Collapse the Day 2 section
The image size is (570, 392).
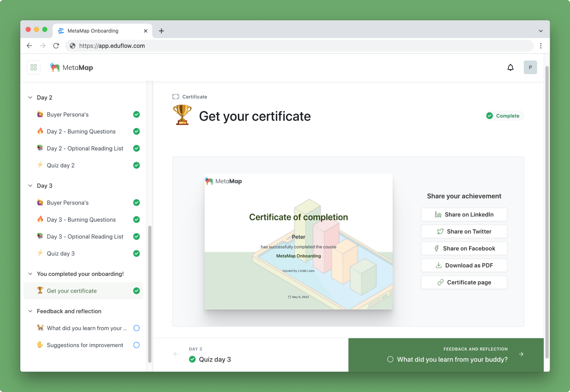[30, 98]
